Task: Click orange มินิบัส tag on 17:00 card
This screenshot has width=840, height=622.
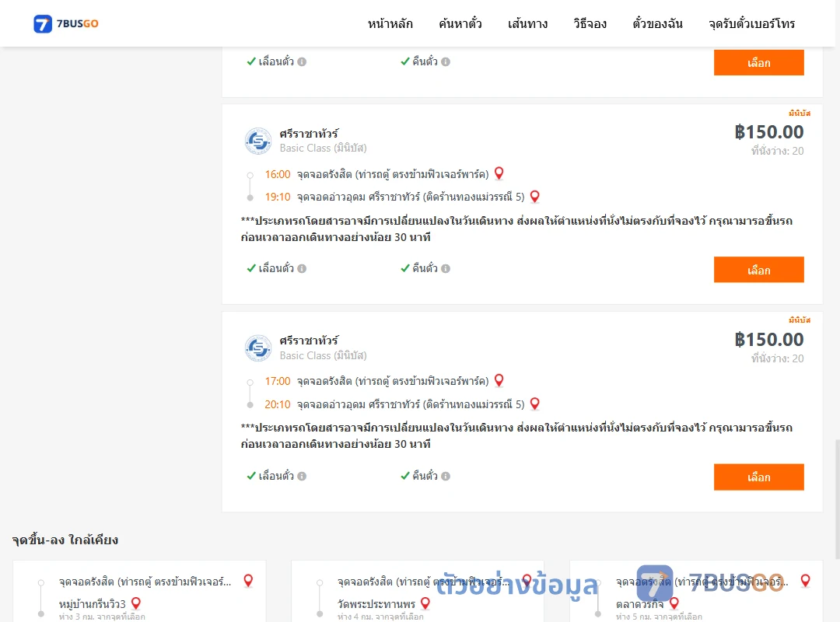Action: 800,320
